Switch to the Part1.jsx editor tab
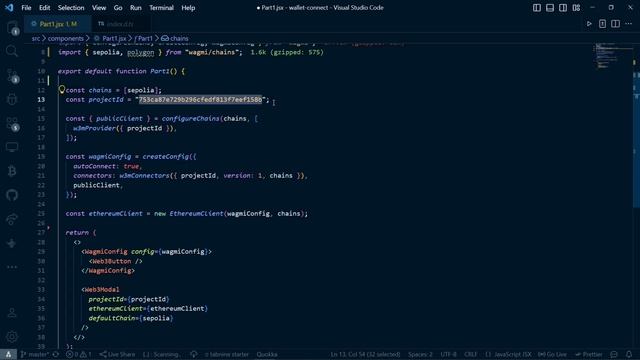 (57, 24)
